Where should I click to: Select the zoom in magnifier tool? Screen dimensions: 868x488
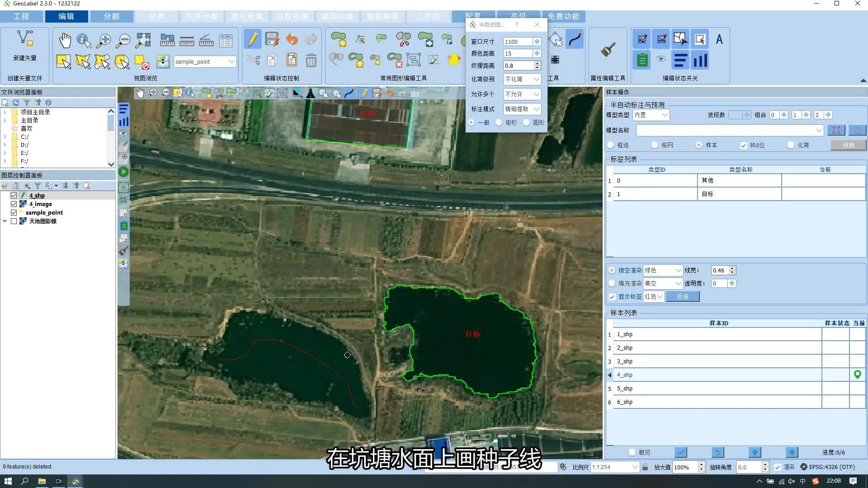click(104, 40)
